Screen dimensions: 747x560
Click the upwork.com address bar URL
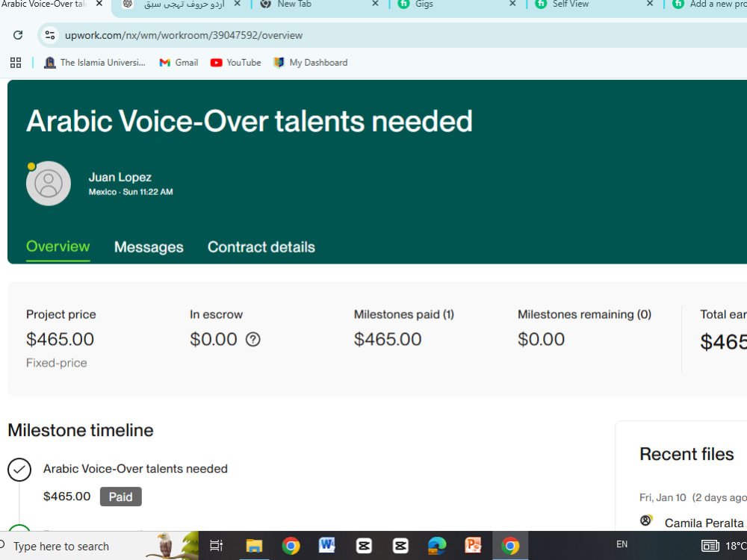coord(184,35)
